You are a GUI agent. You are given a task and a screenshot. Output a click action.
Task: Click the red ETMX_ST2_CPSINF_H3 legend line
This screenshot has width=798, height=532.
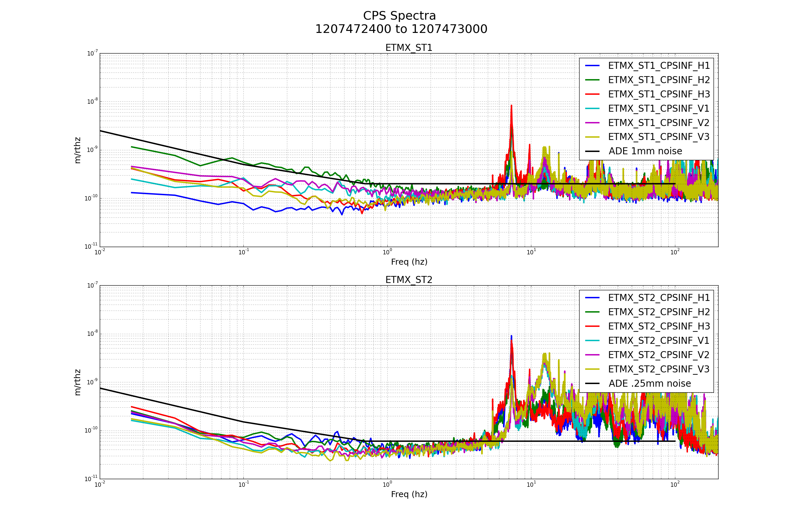point(592,327)
